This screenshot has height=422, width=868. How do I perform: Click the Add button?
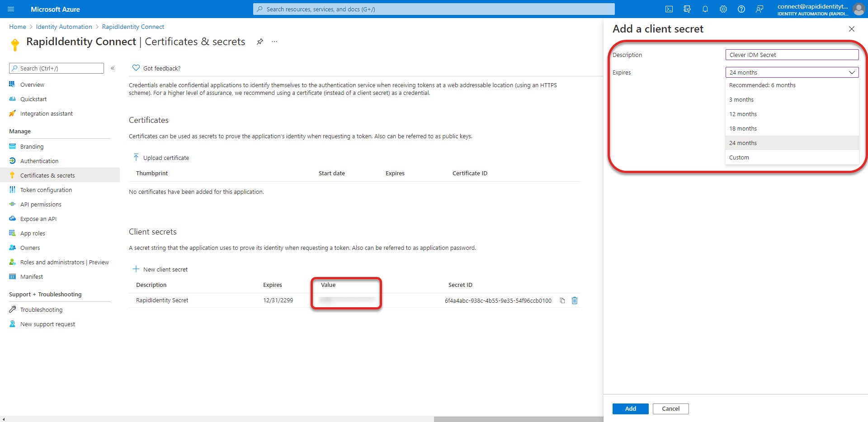(631, 408)
